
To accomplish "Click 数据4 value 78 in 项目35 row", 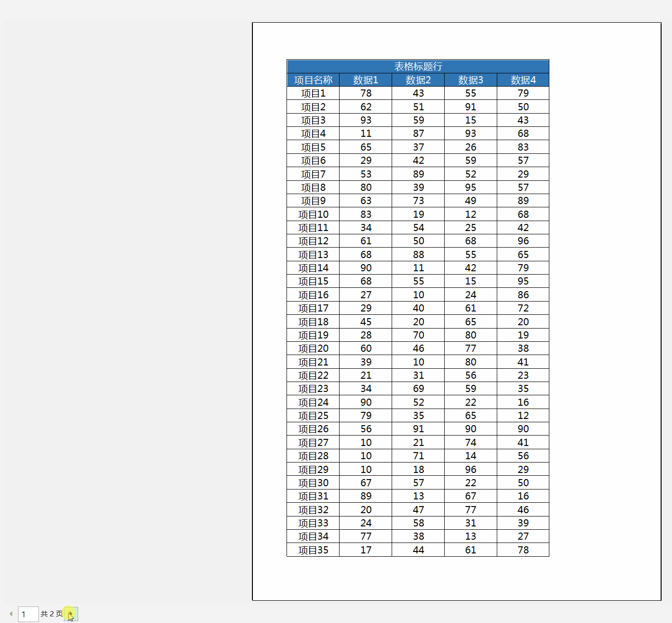I will [x=523, y=550].
